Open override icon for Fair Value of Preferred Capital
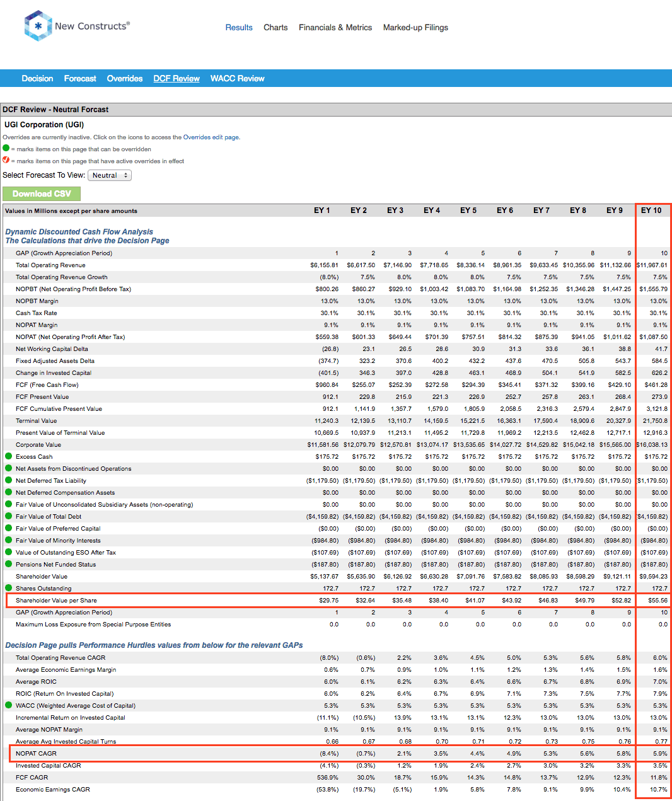This screenshot has height=801, width=672. click(9, 528)
